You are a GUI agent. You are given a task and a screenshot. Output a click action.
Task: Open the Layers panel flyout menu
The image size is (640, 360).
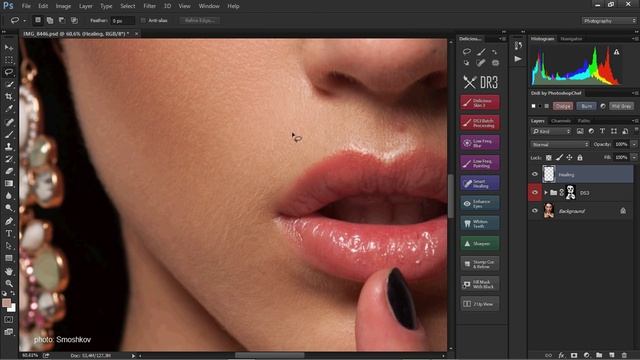pyautogui.click(x=635, y=121)
